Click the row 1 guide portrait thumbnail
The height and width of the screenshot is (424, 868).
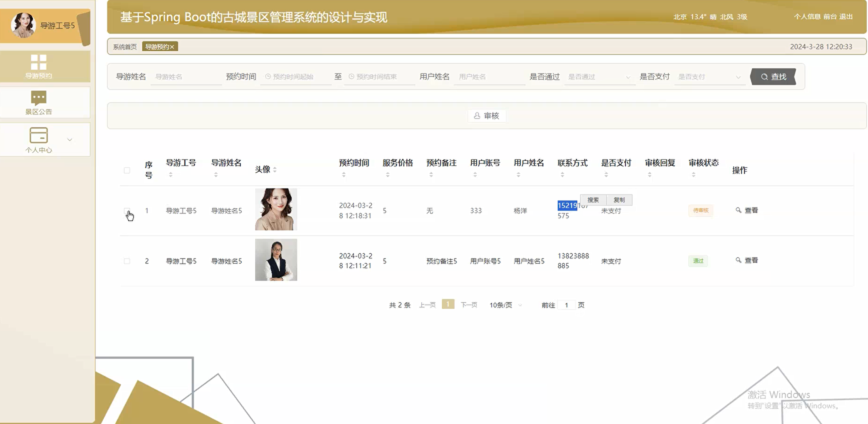[x=276, y=209]
